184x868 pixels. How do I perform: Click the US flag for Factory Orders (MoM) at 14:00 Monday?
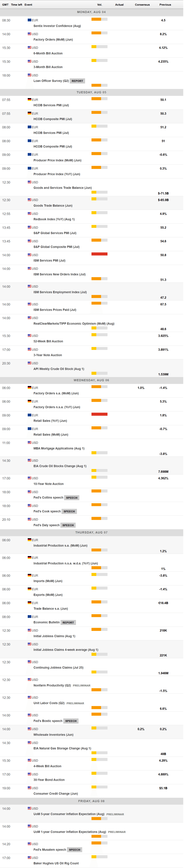[x=29, y=34]
